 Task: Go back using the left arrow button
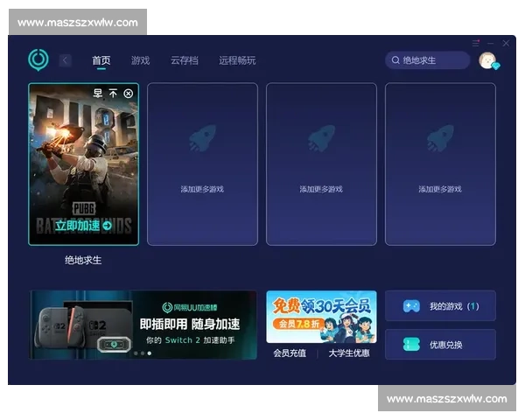coord(65,60)
